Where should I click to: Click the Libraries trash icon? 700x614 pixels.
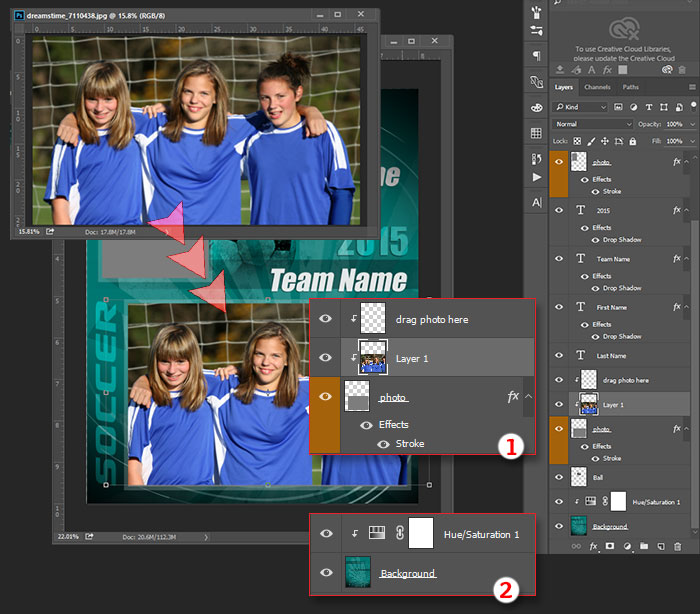tap(682, 70)
